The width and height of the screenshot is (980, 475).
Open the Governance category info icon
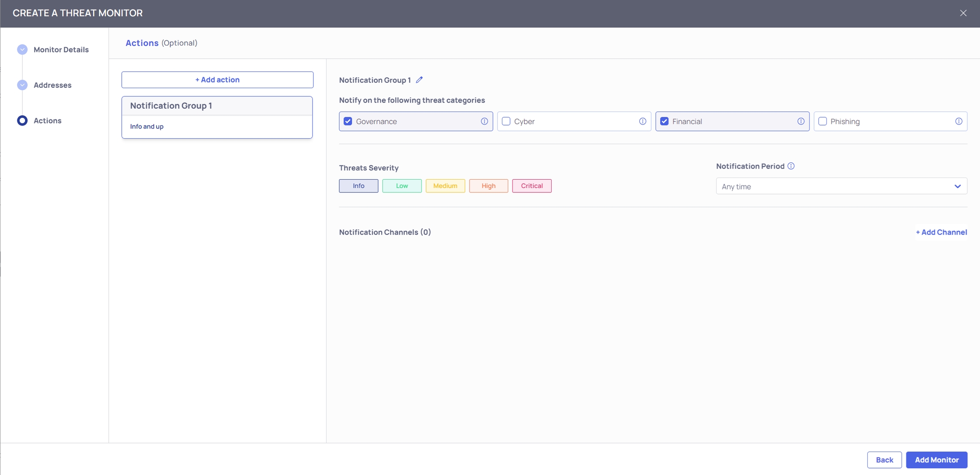484,121
